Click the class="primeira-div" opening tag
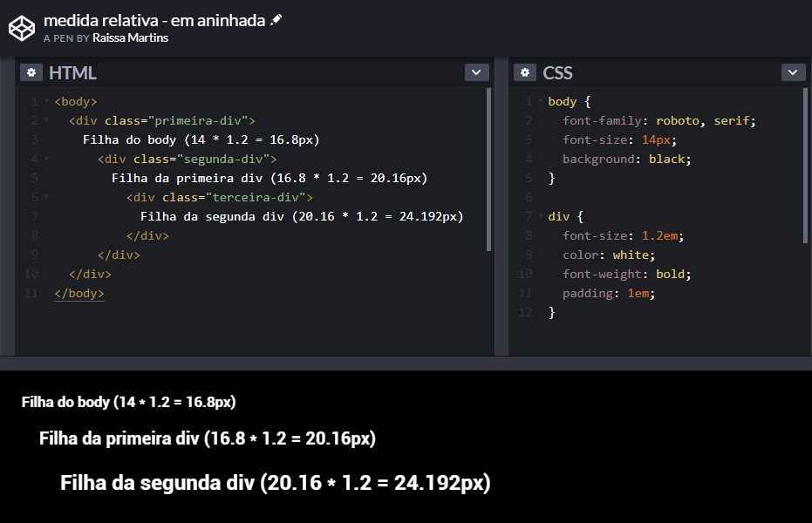This screenshot has height=523, width=812. coord(162,120)
